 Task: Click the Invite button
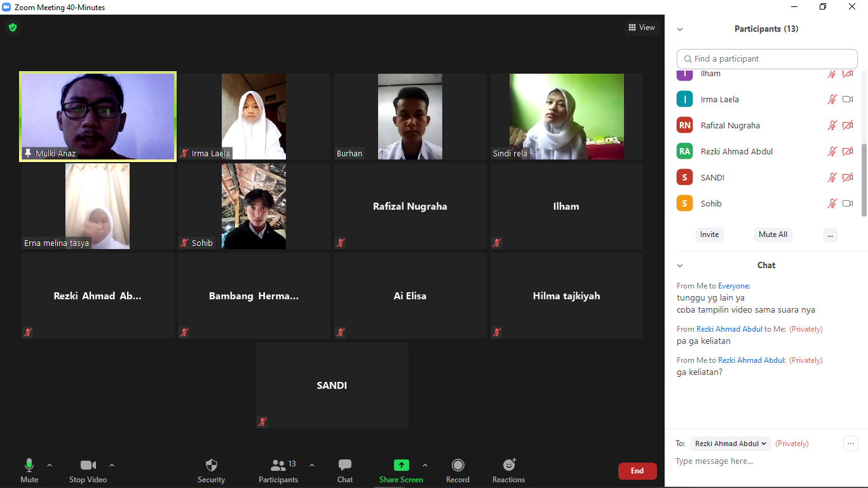click(709, 234)
